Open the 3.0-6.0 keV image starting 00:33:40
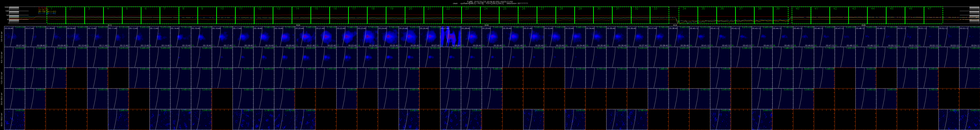 tap(575, 37)
